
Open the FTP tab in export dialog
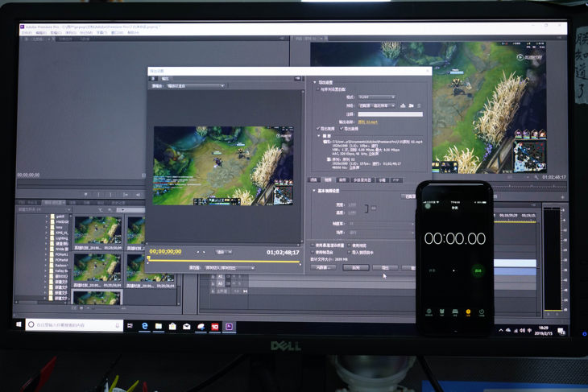click(x=396, y=179)
